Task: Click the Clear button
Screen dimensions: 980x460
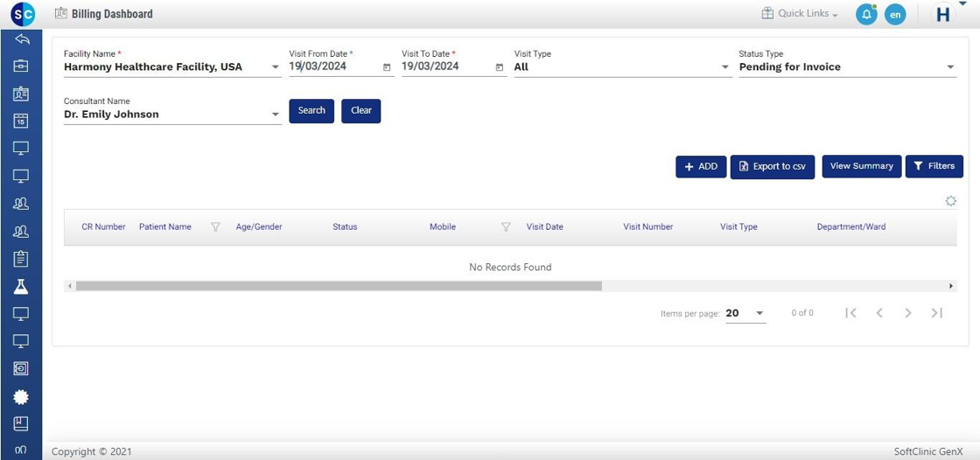Action: pyautogui.click(x=360, y=110)
